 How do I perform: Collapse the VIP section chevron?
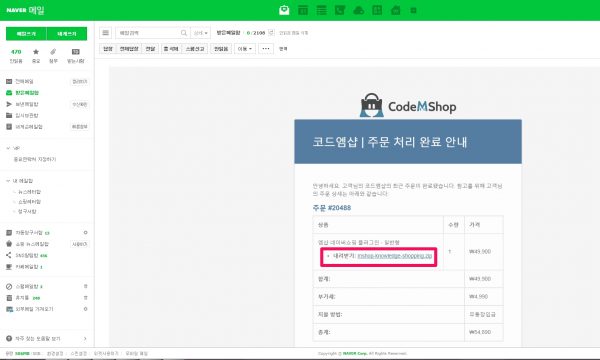[x=8, y=148]
